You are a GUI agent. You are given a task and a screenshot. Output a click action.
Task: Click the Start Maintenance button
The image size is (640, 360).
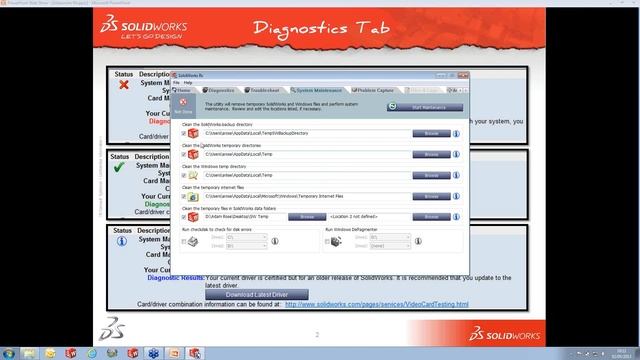tap(425, 107)
